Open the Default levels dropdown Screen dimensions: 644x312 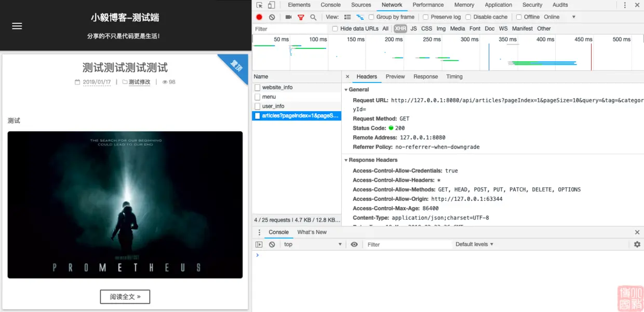pos(474,245)
